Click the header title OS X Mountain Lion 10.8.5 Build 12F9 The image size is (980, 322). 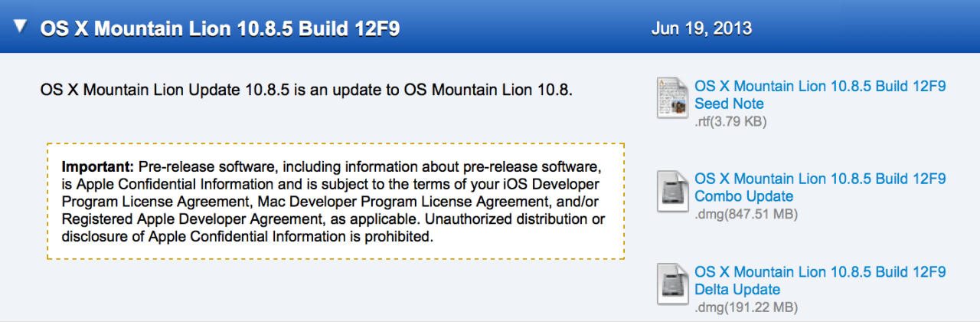click(x=219, y=28)
